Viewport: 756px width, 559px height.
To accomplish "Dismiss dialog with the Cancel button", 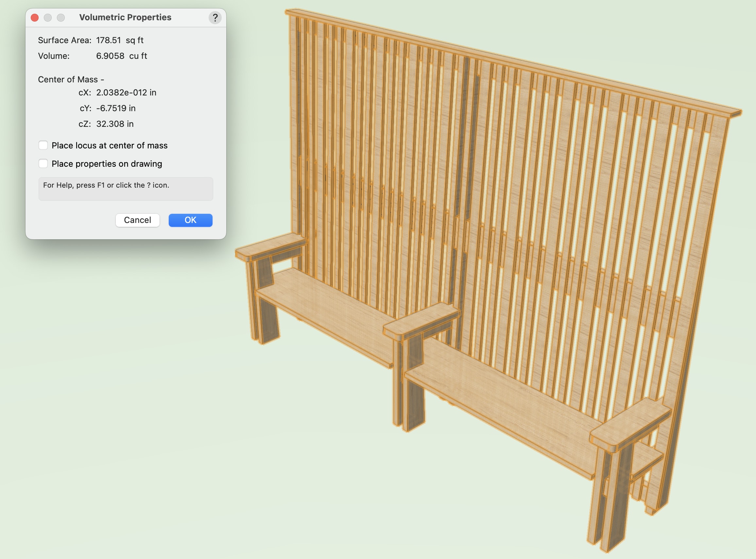I will 137,220.
